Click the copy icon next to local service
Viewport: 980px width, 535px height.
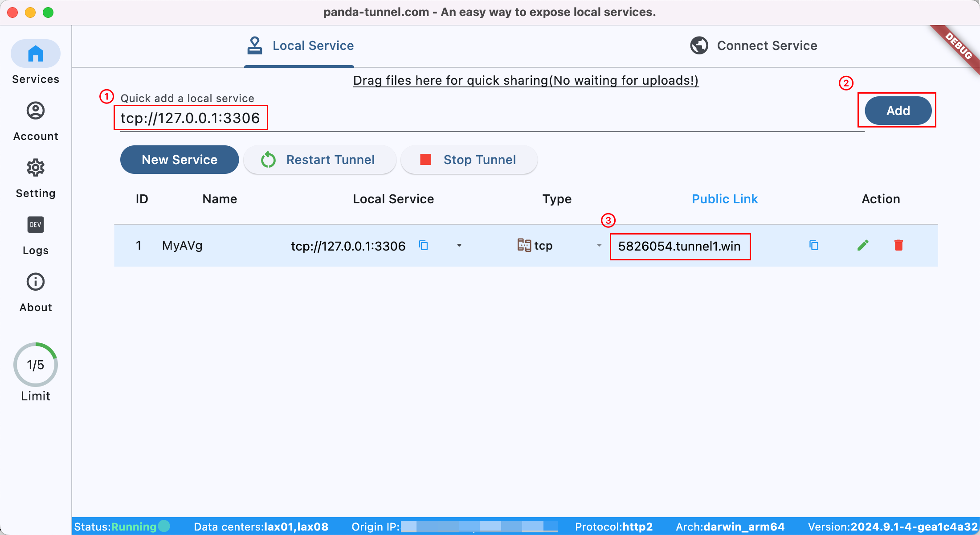click(425, 244)
